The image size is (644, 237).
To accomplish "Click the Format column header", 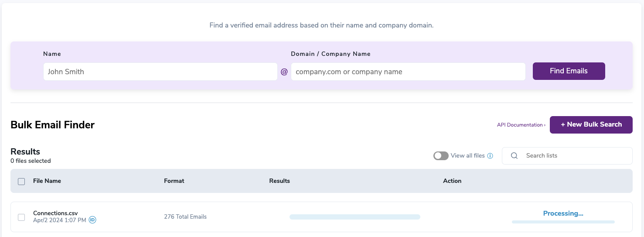I will 174,181.
